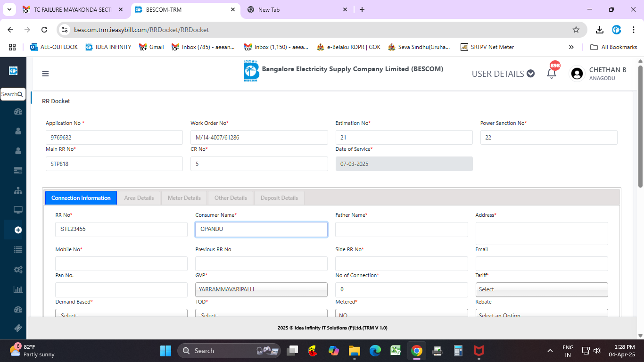Switch to the New Tab browser tab

(x=297, y=9)
